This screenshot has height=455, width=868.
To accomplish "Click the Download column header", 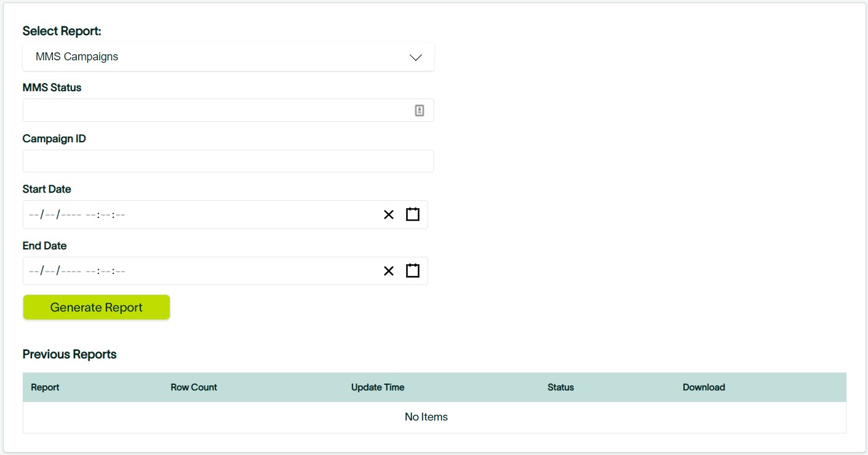I will [704, 387].
